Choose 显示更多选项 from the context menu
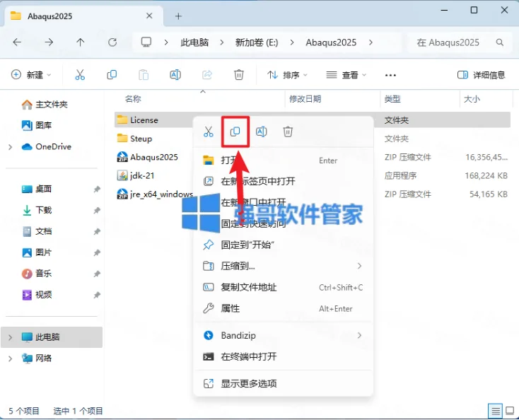 tap(283, 384)
